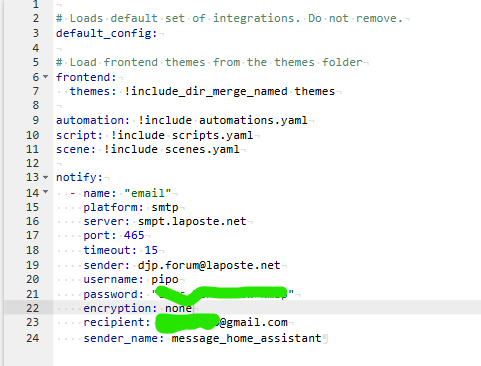
Task: Click line number 9 in gutter
Action: click(x=36, y=120)
